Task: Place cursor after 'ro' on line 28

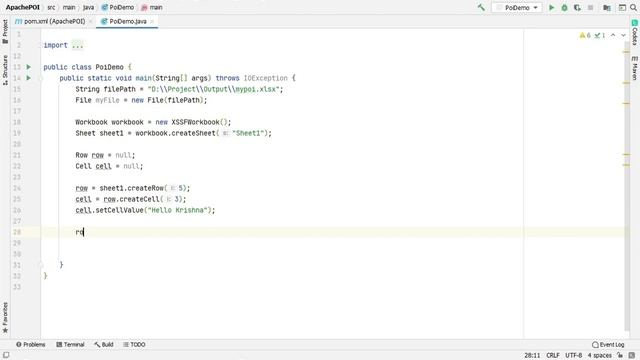Action: point(84,232)
